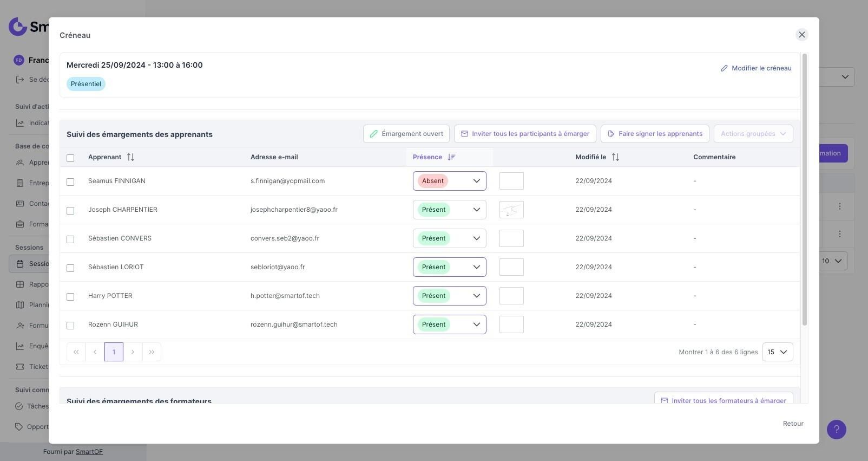Sort by Modifié le column arrows icon
This screenshot has height=461, width=868.
click(615, 157)
